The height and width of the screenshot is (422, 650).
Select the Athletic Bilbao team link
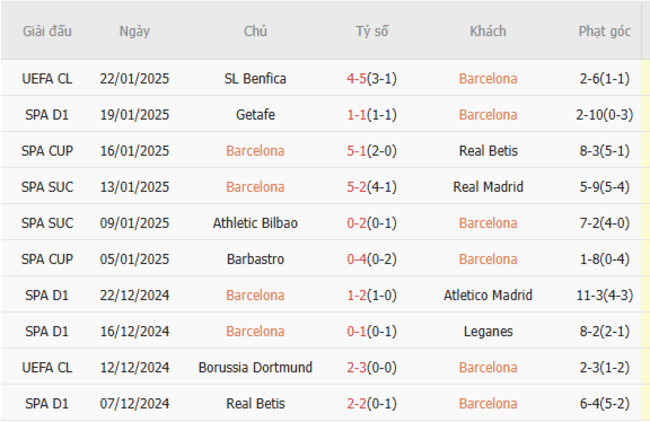pyautogui.click(x=255, y=223)
